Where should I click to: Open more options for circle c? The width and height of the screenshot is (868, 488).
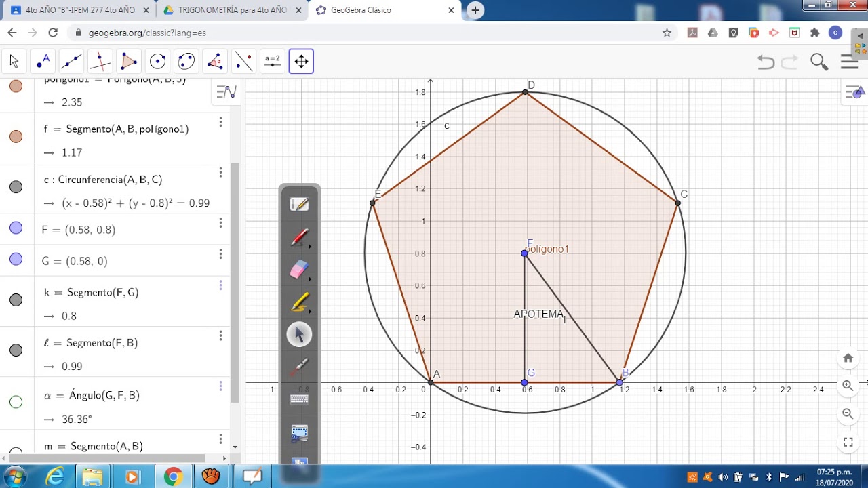pyautogui.click(x=220, y=173)
